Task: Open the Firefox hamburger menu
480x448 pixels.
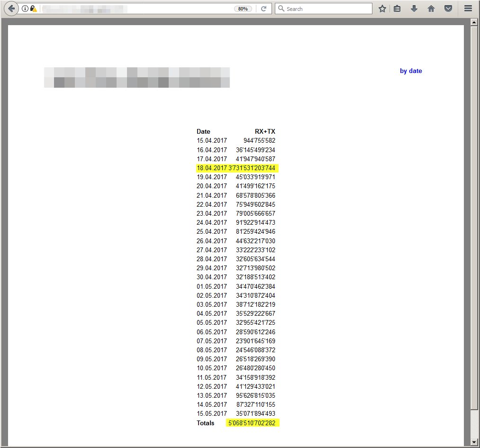Action: [x=468, y=9]
